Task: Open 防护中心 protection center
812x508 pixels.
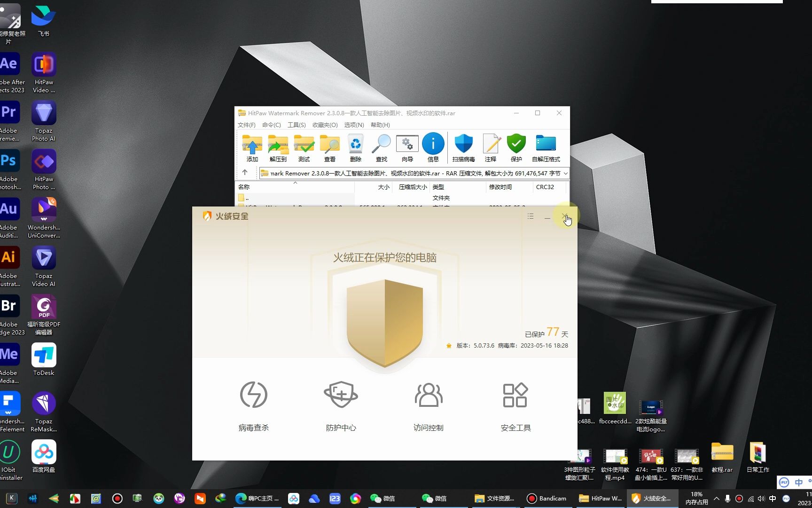Action: click(x=341, y=406)
